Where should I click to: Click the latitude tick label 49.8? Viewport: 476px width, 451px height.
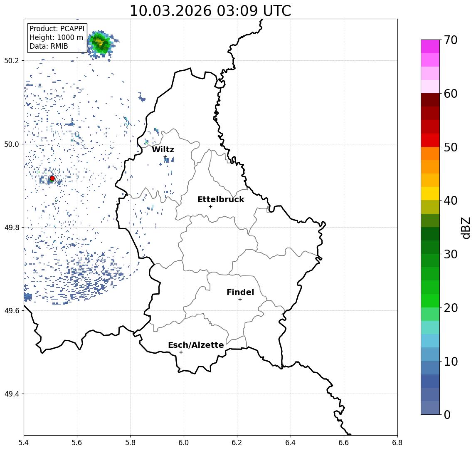11,227
